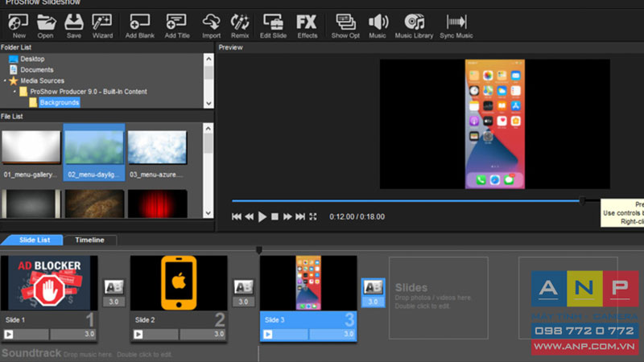Select Slide 2 phone thumbnail
The height and width of the screenshot is (362, 644).
coord(179,283)
